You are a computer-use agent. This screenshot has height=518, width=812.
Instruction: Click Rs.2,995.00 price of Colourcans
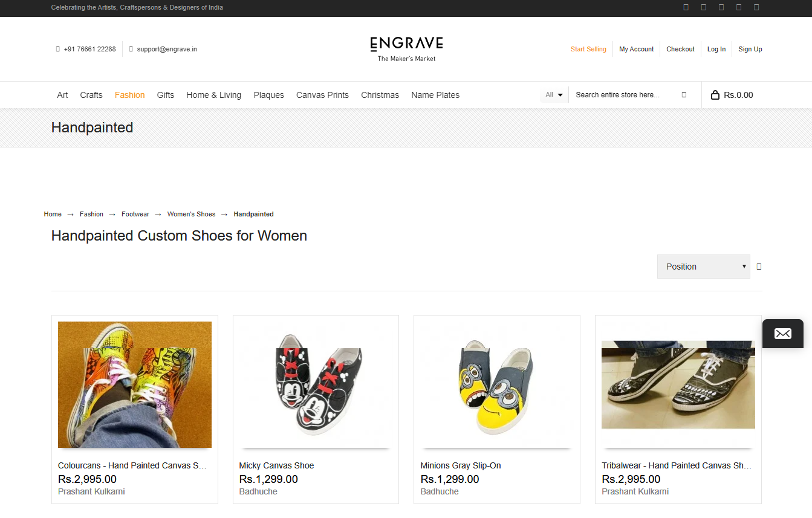87,479
